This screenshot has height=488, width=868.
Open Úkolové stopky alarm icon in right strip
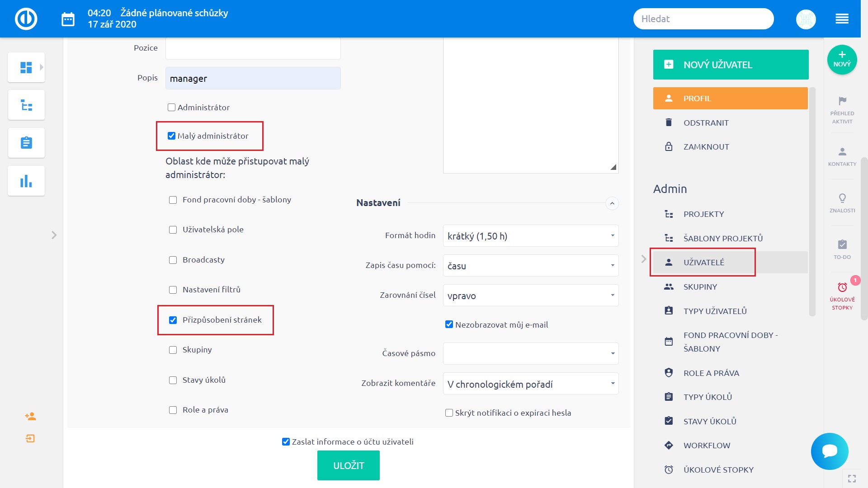click(842, 288)
